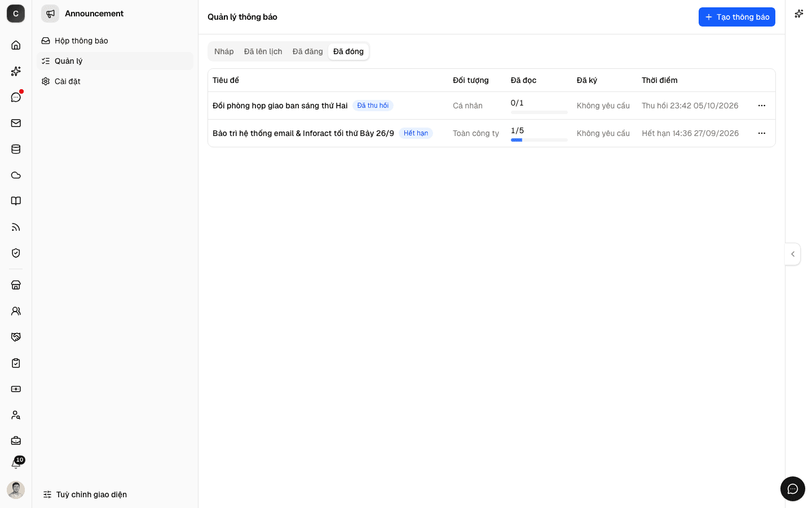Open the people icon in left rail
This screenshot has height=508, width=812.
(x=16, y=311)
